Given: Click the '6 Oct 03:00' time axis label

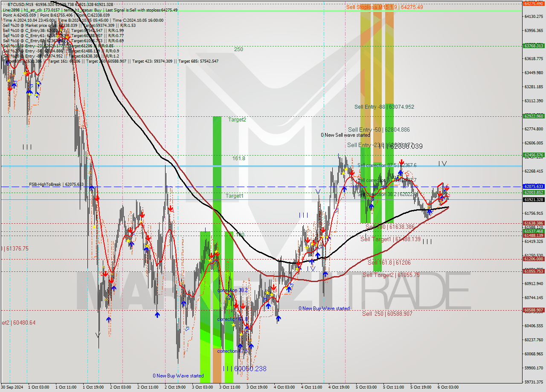Looking at the screenshot, I should 448,387.
